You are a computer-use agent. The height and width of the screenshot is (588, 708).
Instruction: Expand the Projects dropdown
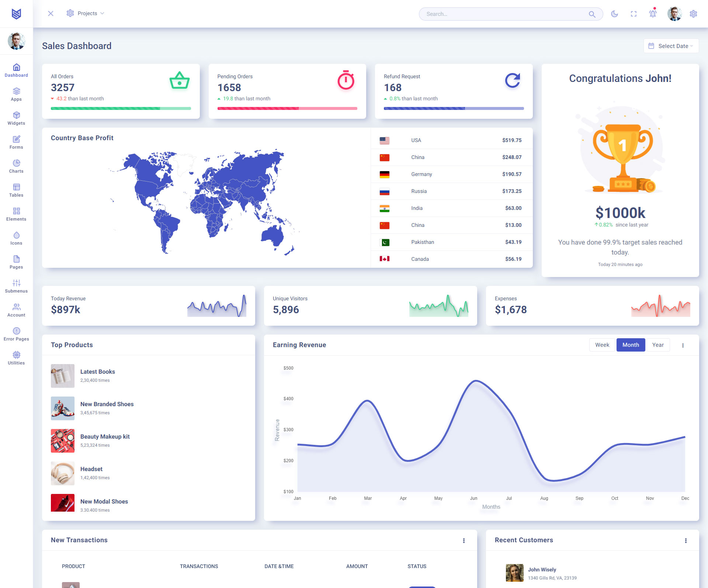click(x=87, y=13)
